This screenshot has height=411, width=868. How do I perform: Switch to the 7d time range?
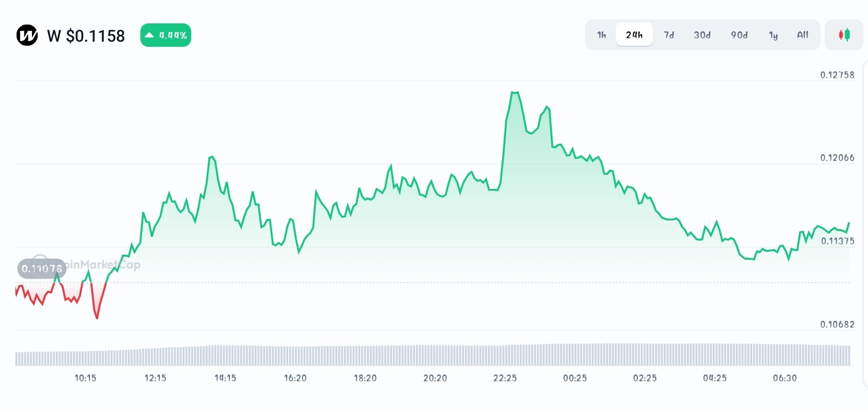click(x=669, y=35)
